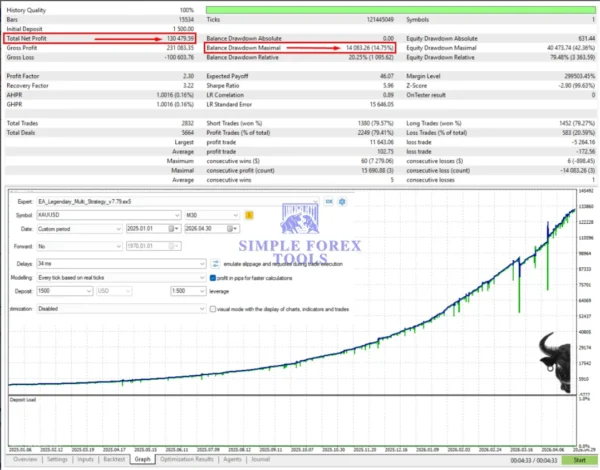Open the end date calendar picker

(x=233, y=229)
